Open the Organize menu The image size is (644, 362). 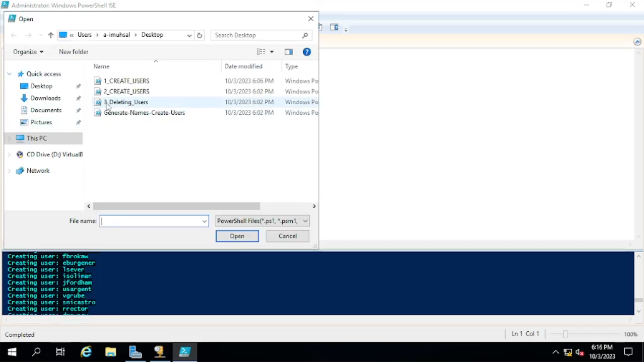[x=28, y=52]
